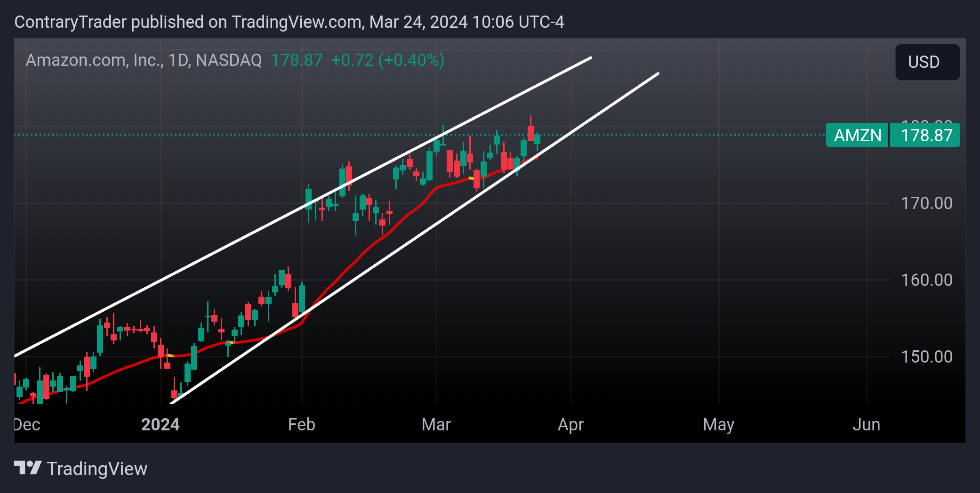Image resolution: width=980 pixels, height=493 pixels.
Task: Click the USD currency button
Action: point(927,62)
